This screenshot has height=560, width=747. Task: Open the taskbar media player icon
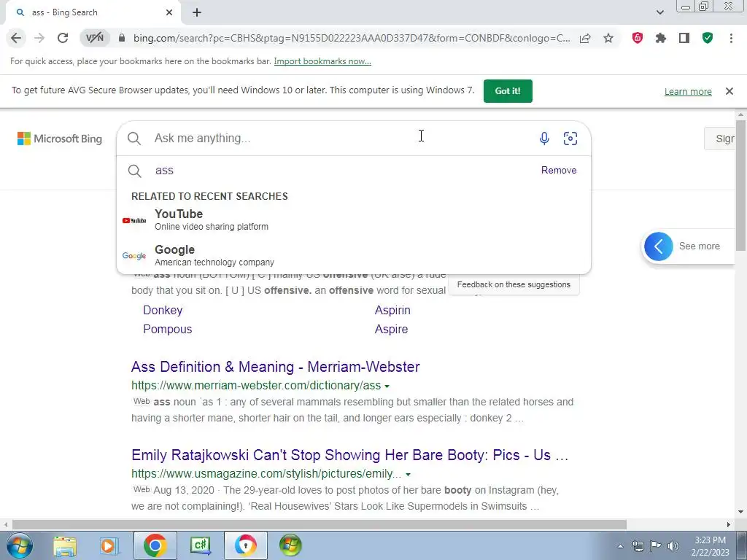pos(108,545)
